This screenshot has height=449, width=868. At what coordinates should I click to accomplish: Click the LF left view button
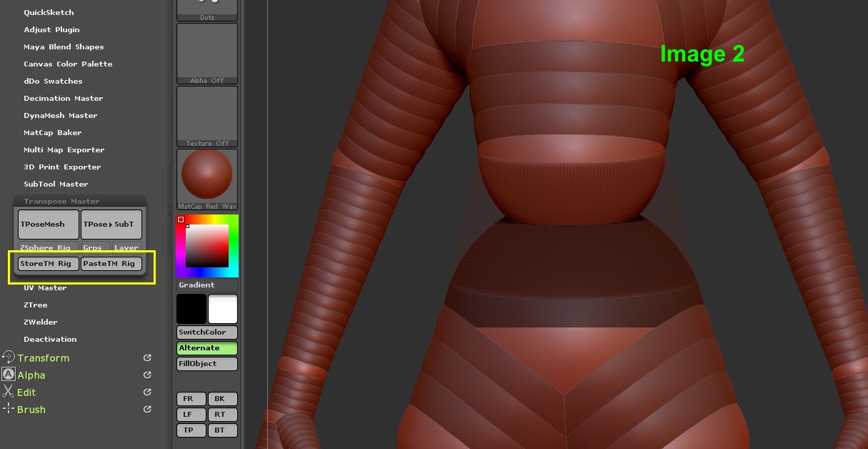(x=191, y=414)
